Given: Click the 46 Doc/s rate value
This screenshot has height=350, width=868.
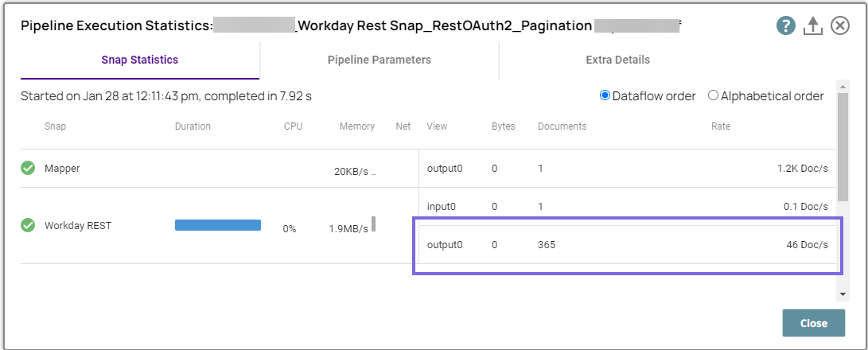Looking at the screenshot, I should 807,244.
